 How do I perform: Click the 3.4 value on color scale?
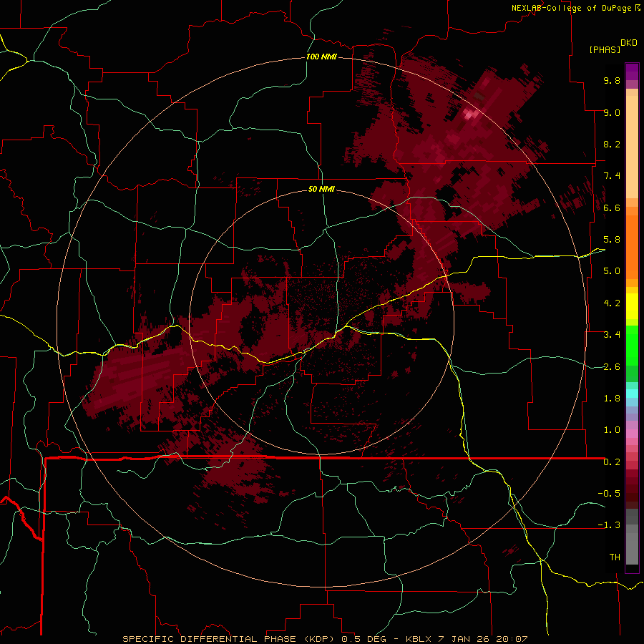612,335
